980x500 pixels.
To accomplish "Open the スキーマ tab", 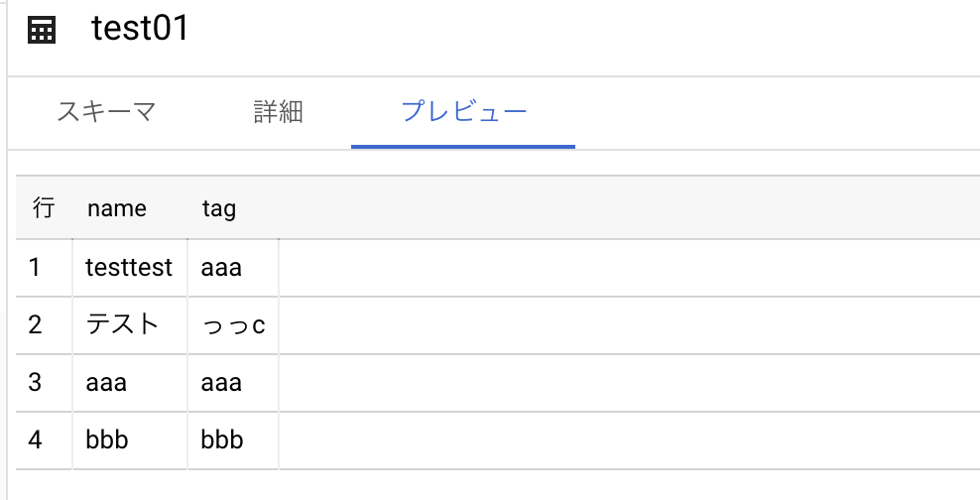I will pos(106,111).
